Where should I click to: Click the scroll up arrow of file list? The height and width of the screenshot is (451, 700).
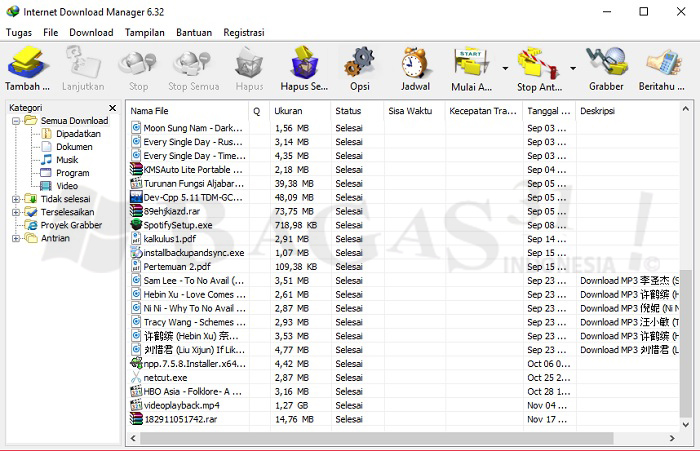coord(686,109)
